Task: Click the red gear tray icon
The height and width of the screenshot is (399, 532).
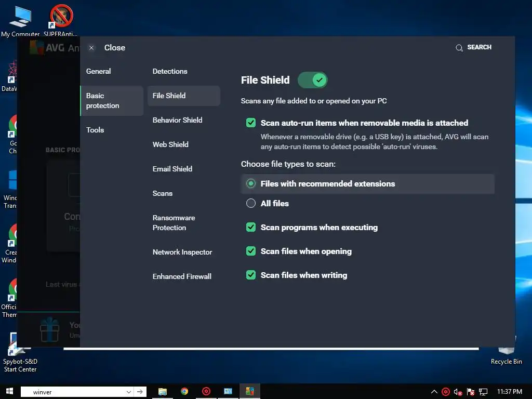Action: tap(446, 392)
